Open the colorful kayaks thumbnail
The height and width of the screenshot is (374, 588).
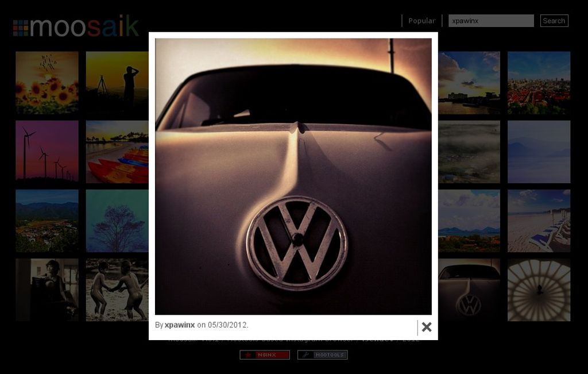117,152
